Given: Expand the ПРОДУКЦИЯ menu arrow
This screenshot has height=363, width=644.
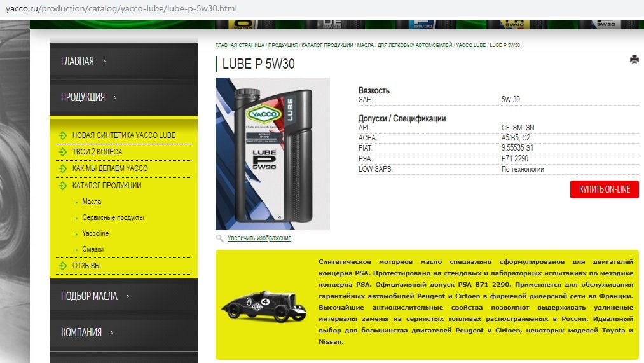Looking at the screenshot, I should pyautogui.click(x=115, y=97).
